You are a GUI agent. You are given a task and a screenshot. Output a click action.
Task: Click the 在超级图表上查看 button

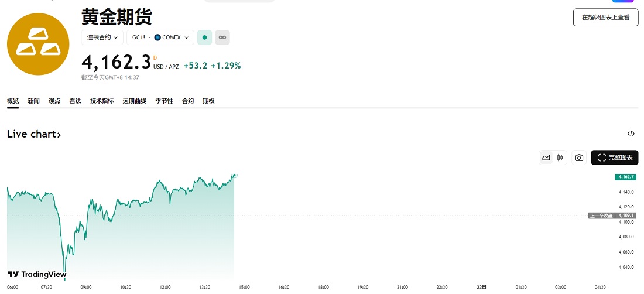coord(605,18)
